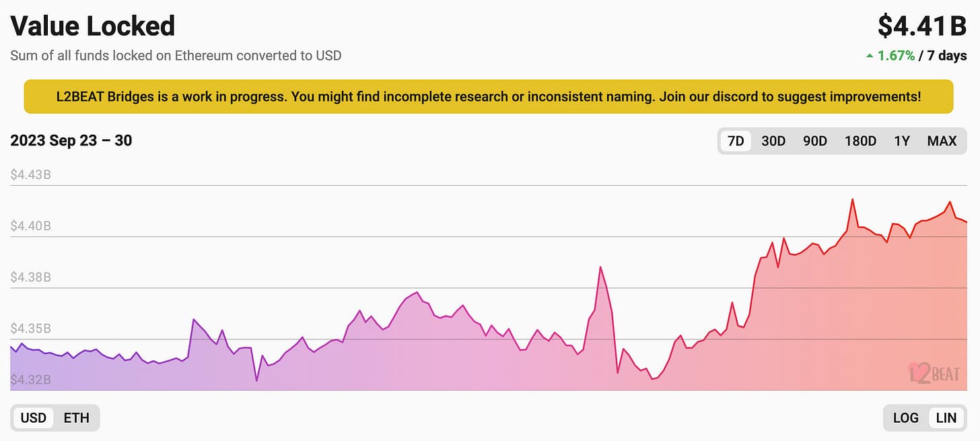Click the 2023 Sep 23 – 30 date label
The height and width of the screenshot is (441, 980).
[x=71, y=141]
